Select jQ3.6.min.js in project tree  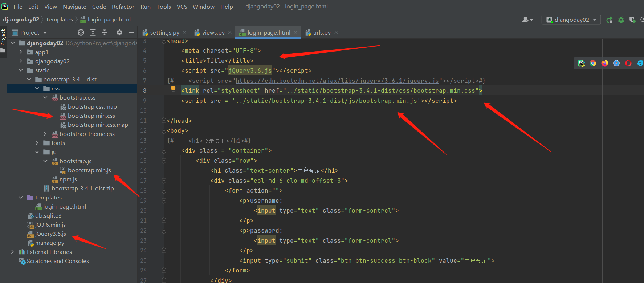click(50, 225)
